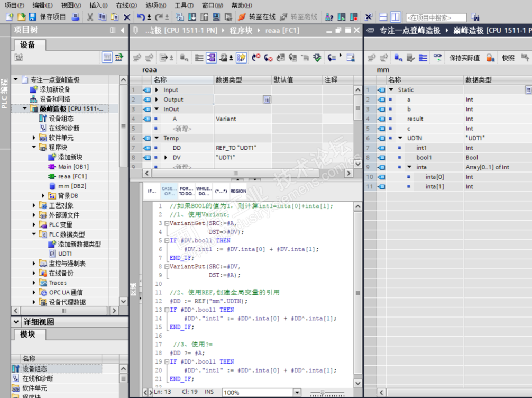Insert the REGION snippet from the SCL bar
The height and width of the screenshot is (398, 532).
[x=238, y=191]
